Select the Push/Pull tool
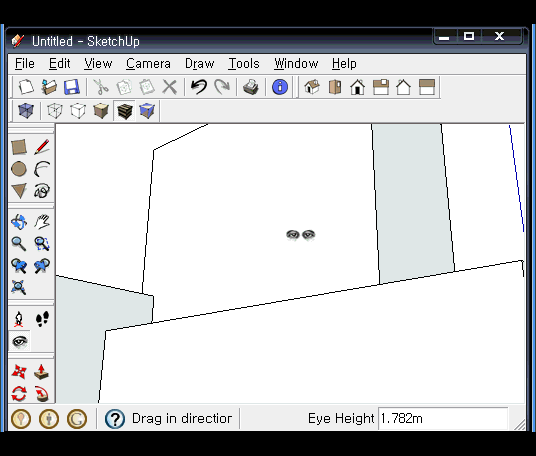536x456 pixels. click(x=42, y=372)
